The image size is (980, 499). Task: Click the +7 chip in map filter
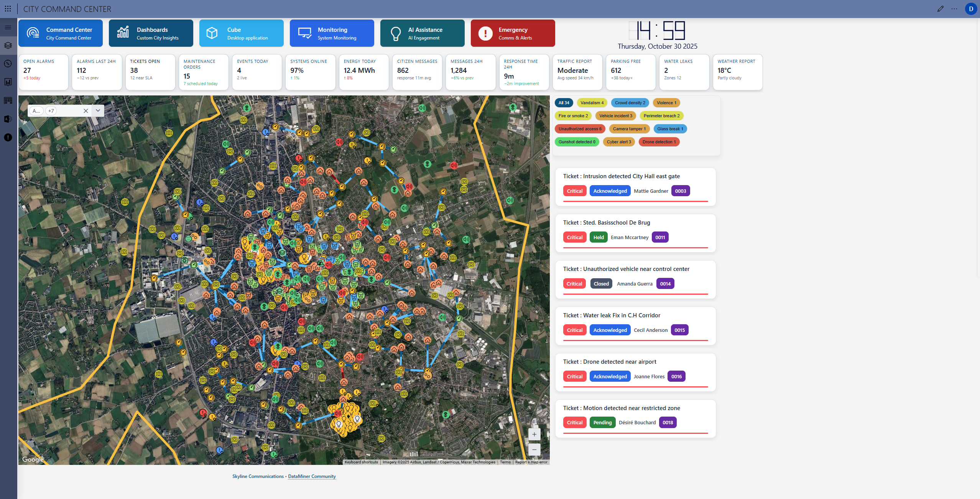click(51, 111)
